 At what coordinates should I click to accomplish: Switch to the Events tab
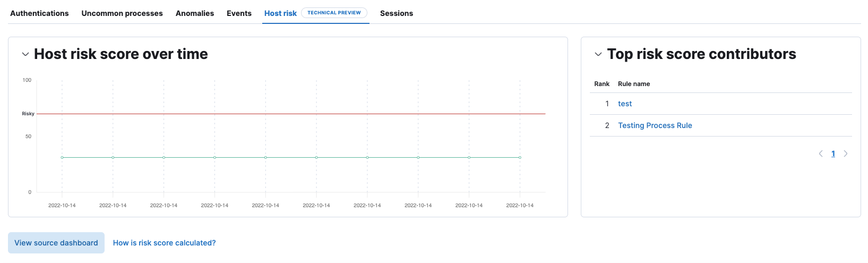(x=239, y=13)
